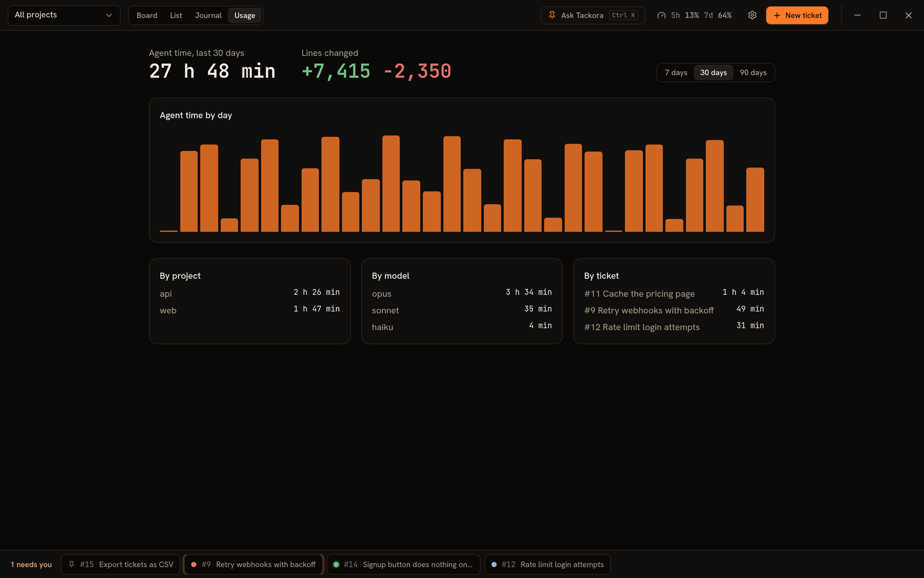Open the Journal tab
Image resolution: width=924 pixels, height=578 pixels.
point(208,15)
